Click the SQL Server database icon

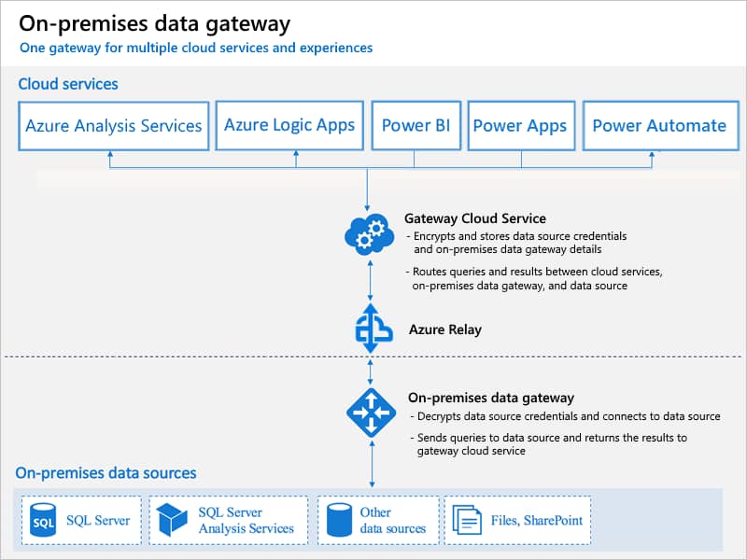(x=43, y=520)
